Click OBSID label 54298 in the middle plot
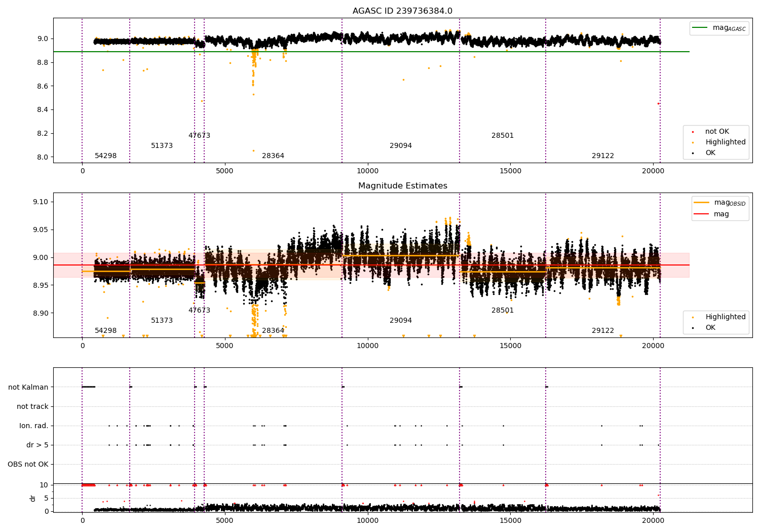 pyautogui.click(x=105, y=331)
